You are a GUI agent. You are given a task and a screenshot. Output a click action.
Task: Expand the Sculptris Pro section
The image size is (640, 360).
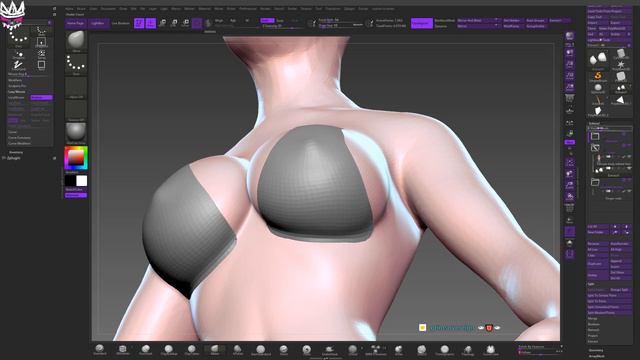[17, 86]
